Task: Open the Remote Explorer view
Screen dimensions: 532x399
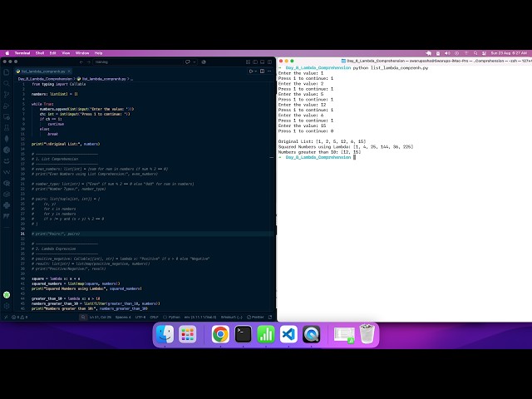Action: tap(7, 117)
